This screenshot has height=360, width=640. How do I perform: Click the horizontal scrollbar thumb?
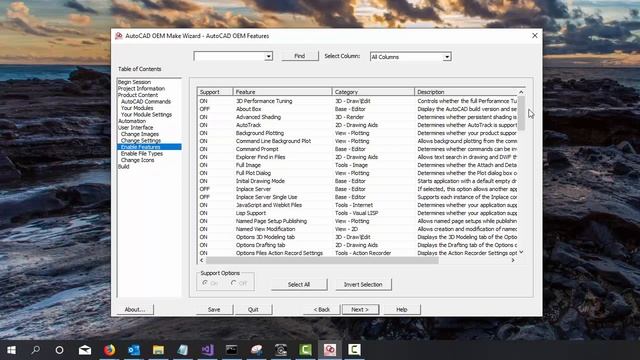coord(322,260)
